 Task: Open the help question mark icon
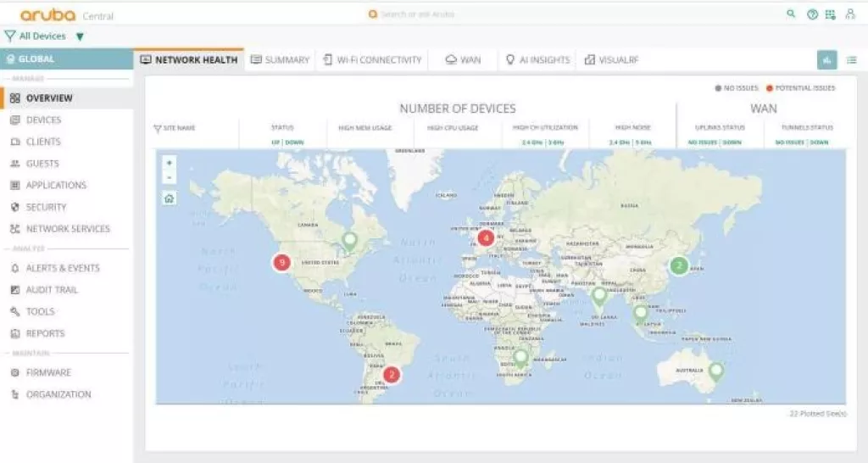coord(812,14)
